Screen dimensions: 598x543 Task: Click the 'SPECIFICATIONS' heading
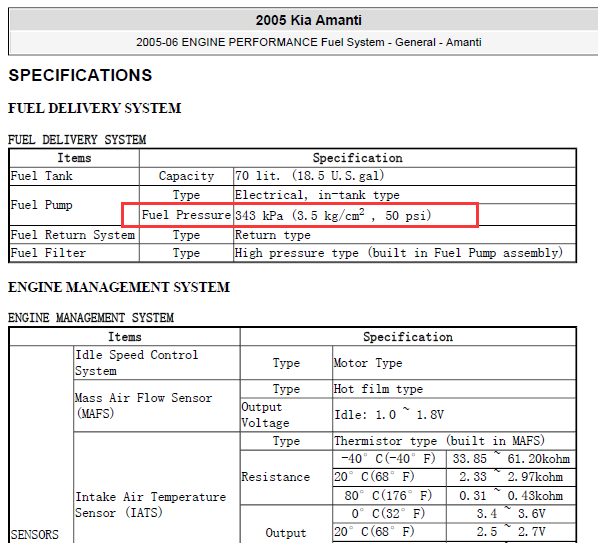pos(80,75)
